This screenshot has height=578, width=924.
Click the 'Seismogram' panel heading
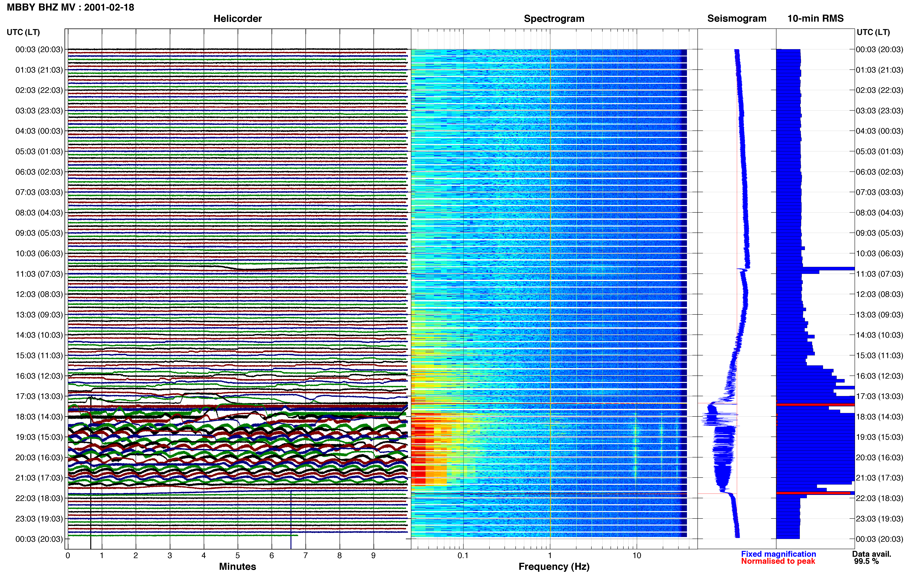pos(737,19)
